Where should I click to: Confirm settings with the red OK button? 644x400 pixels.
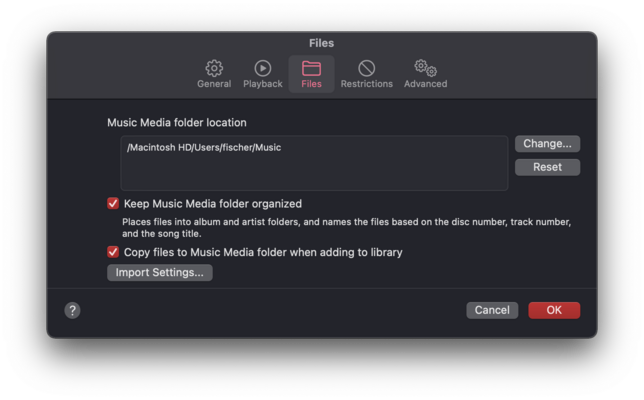click(x=554, y=310)
